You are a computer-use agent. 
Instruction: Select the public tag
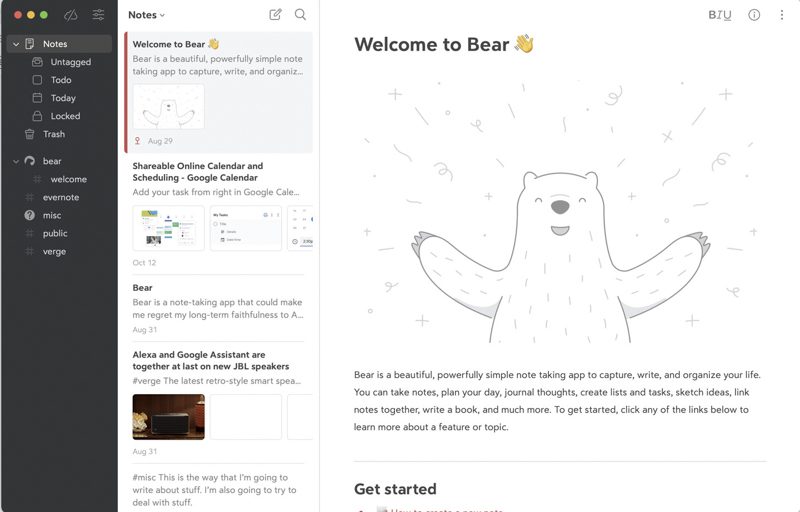(x=55, y=233)
